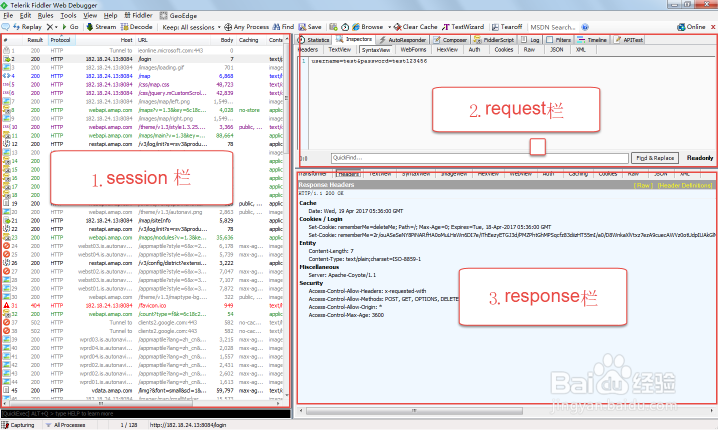718x430 pixels.
Task: Open the Edit menu
Action: [x=25, y=16]
